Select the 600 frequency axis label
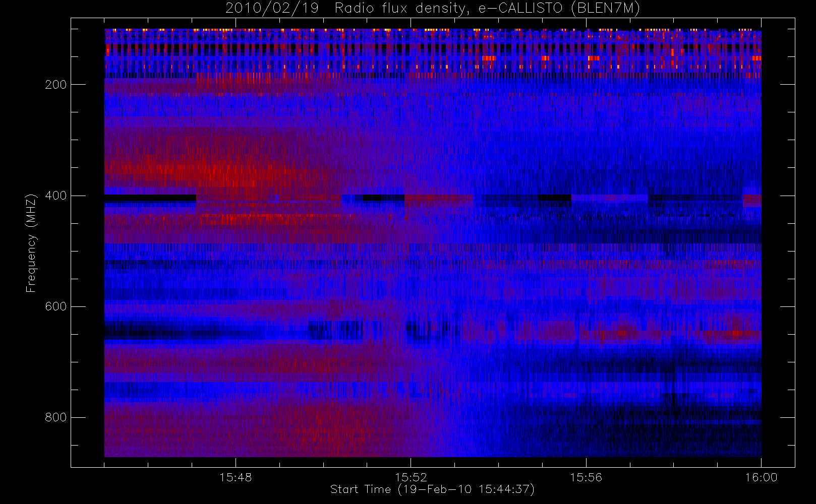This screenshot has height=504, width=816. coord(55,306)
